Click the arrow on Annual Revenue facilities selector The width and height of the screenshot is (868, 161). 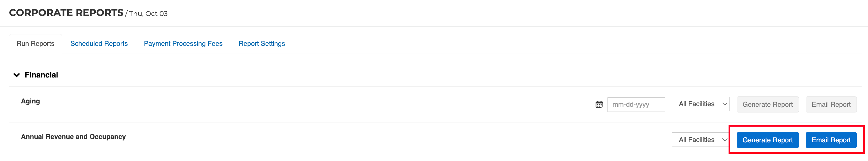(x=724, y=140)
